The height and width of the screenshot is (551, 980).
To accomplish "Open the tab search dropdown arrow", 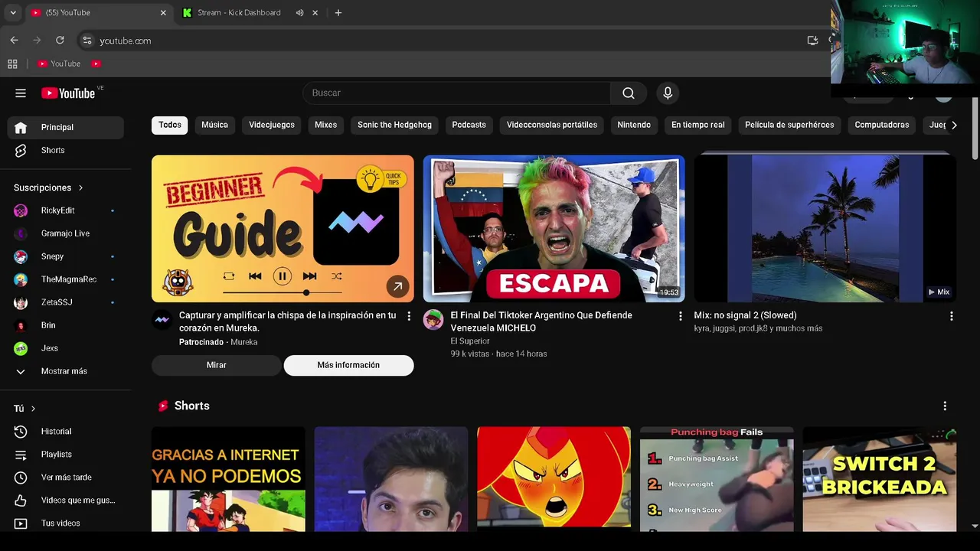I will pyautogui.click(x=13, y=13).
